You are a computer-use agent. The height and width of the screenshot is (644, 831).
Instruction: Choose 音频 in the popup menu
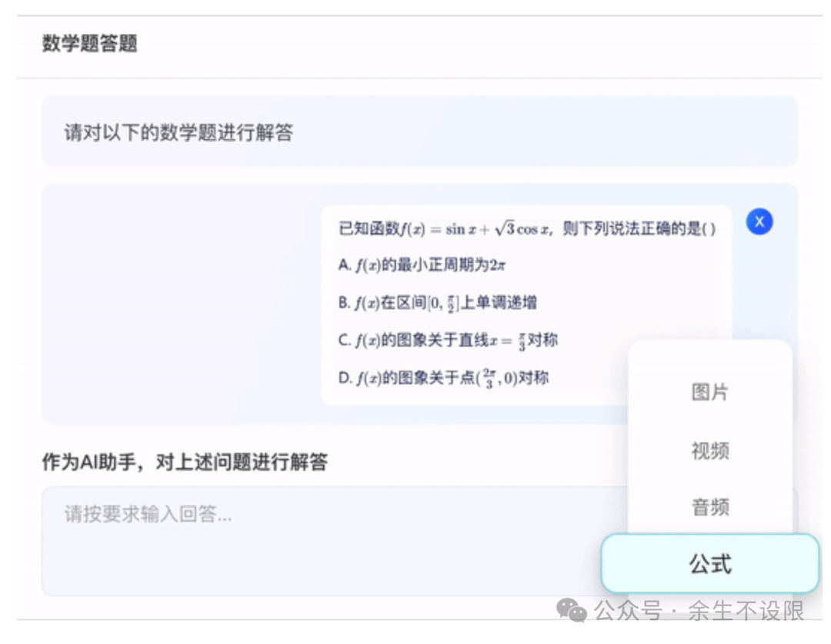(x=709, y=507)
